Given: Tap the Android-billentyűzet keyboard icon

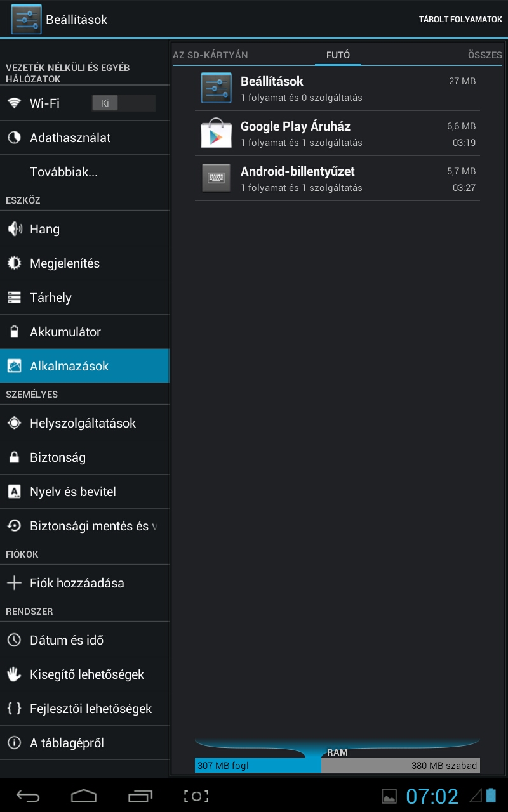Looking at the screenshot, I should click(216, 178).
